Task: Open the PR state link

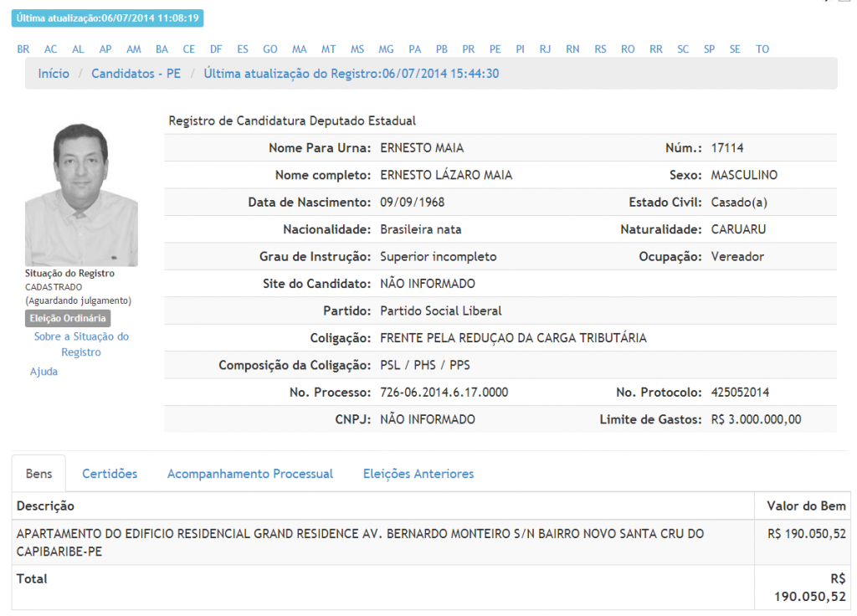Action: click(x=469, y=49)
